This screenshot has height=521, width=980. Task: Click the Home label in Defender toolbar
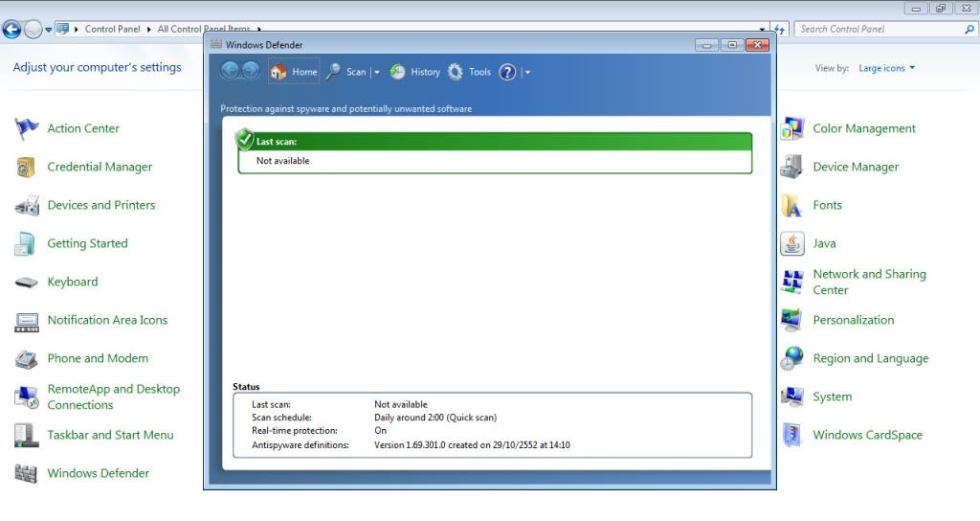click(x=305, y=72)
